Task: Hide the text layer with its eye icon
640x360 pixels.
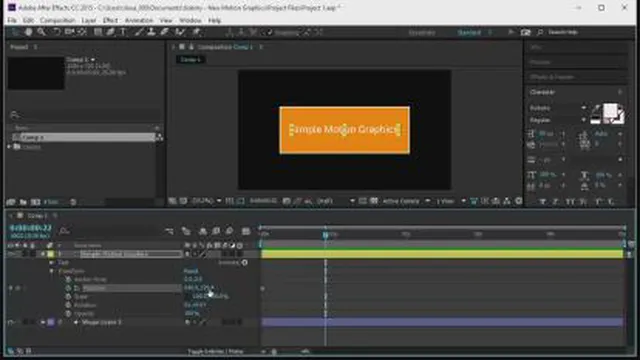Action: pos(11,254)
